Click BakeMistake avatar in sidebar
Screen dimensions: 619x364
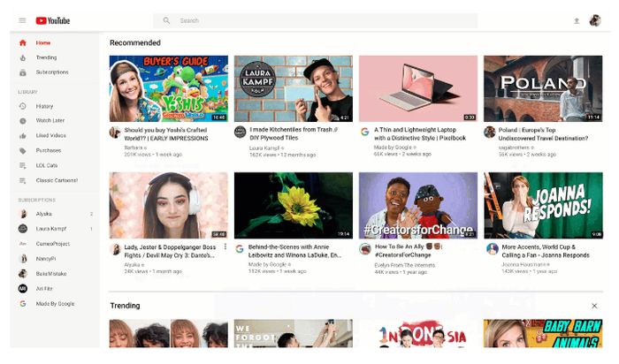click(x=23, y=274)
